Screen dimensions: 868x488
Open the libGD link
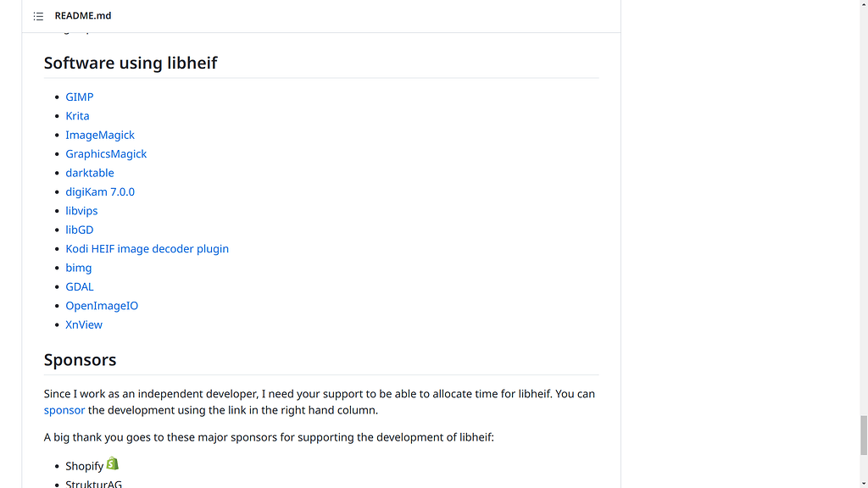[79, 229]
